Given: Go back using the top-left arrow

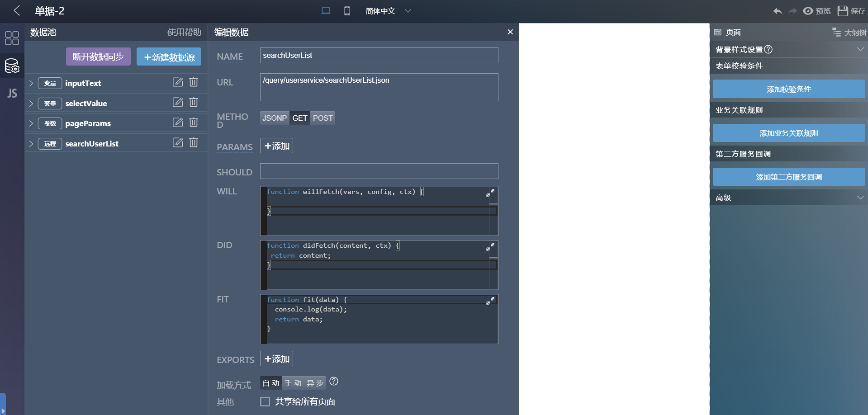Looking at the screenshot, I should coord(17,11).
